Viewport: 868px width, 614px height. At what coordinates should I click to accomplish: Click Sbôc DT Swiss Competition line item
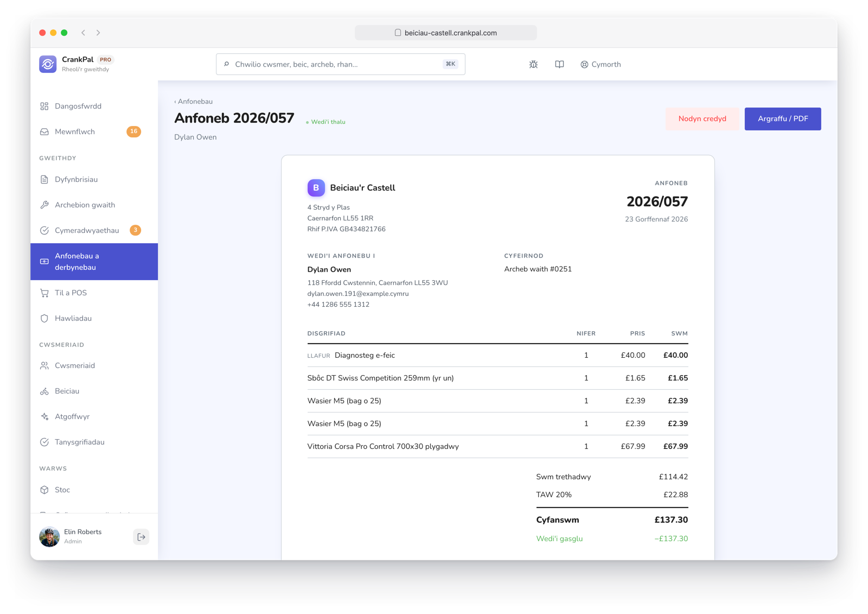pyautogui.click(x=497, y=378)
